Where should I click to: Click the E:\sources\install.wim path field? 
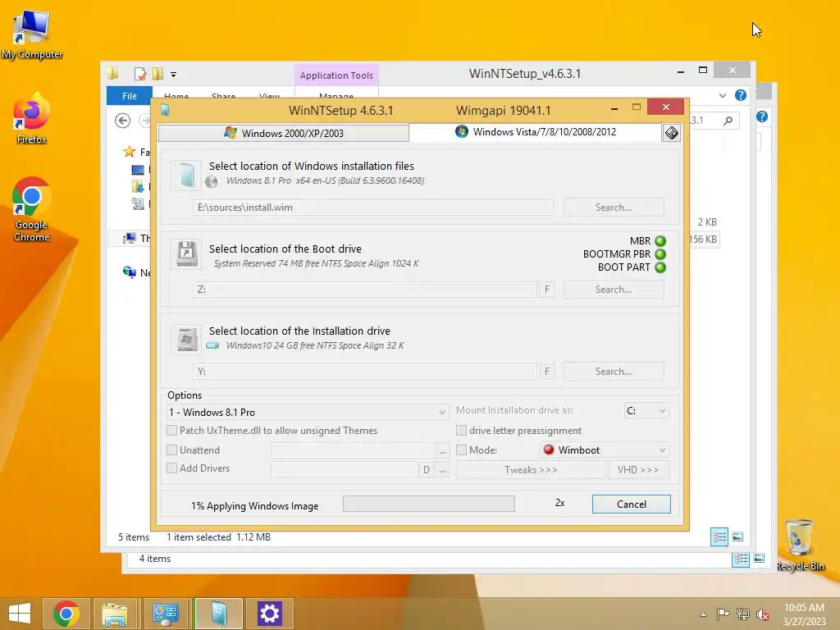373,208
